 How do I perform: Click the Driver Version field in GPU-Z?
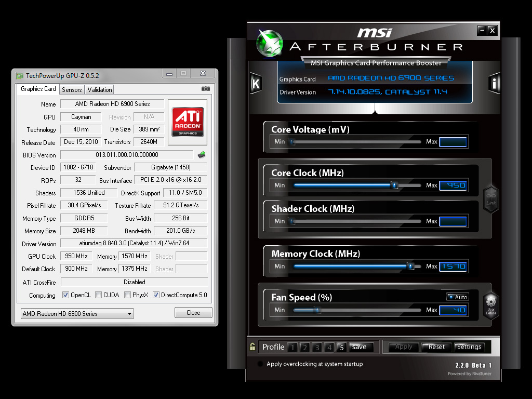coord(134,243)
